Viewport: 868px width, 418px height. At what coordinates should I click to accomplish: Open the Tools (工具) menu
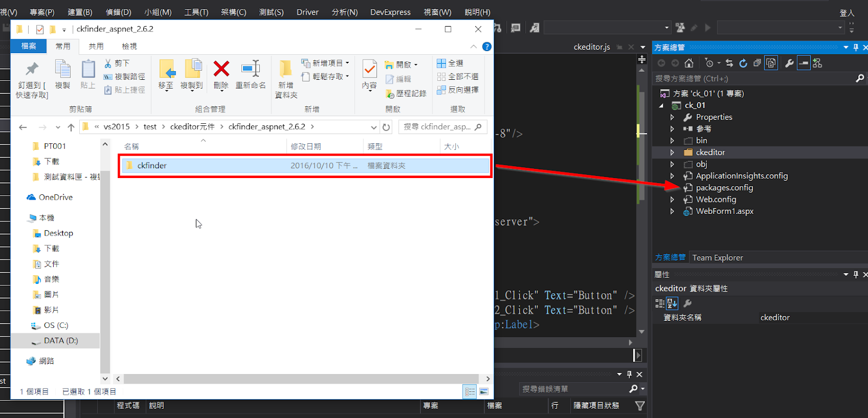pyautogui.click(x=196, y=12)
